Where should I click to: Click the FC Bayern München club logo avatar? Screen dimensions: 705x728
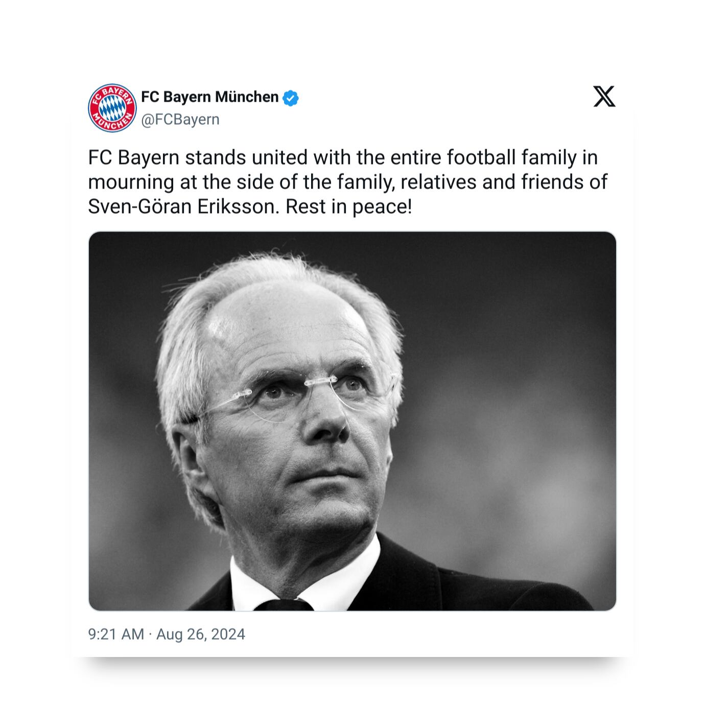click(112, 108)
